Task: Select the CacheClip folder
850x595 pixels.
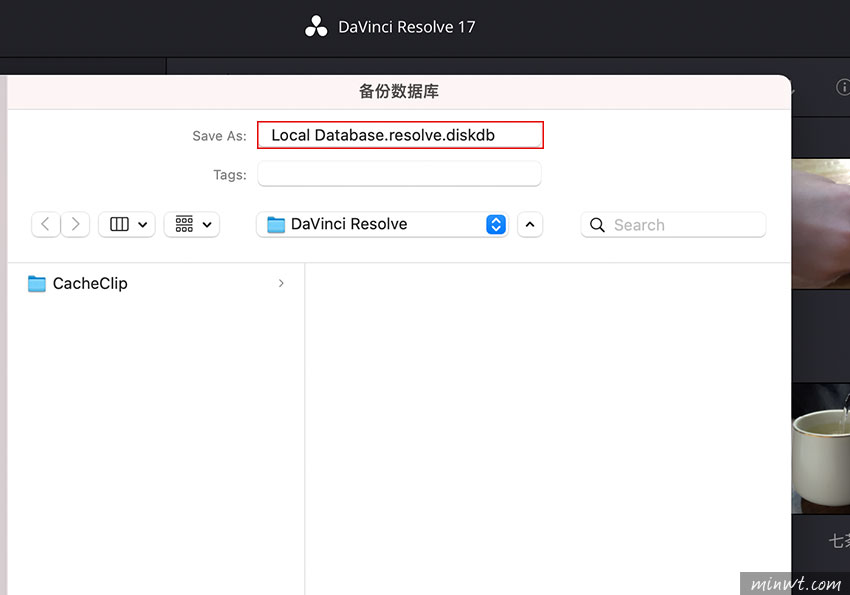Action: pos(156,283)
